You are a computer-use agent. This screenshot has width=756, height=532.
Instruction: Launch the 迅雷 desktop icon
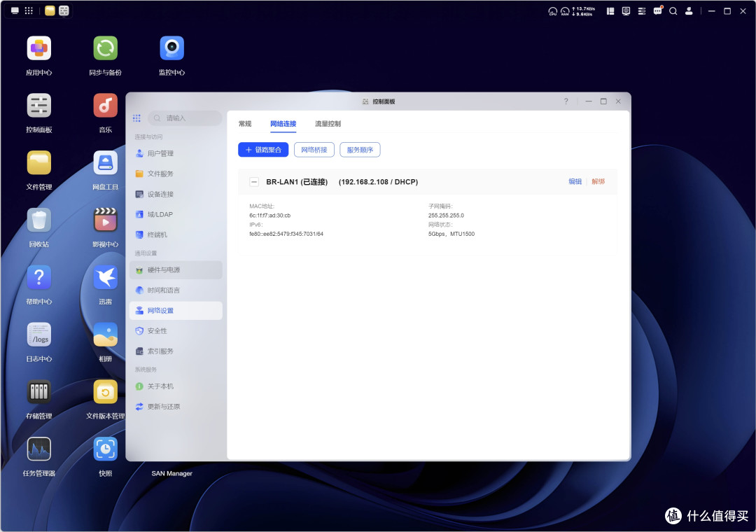point(105,277)
